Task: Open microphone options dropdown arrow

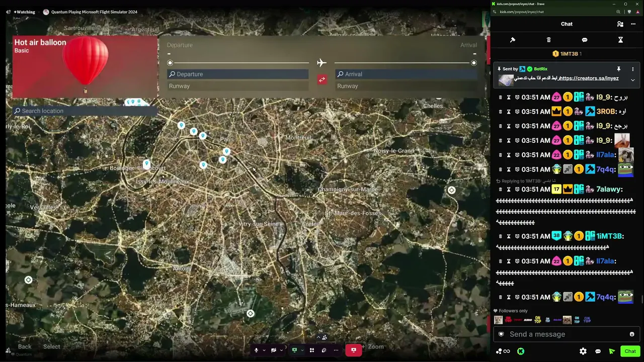Action: (264, 350)
